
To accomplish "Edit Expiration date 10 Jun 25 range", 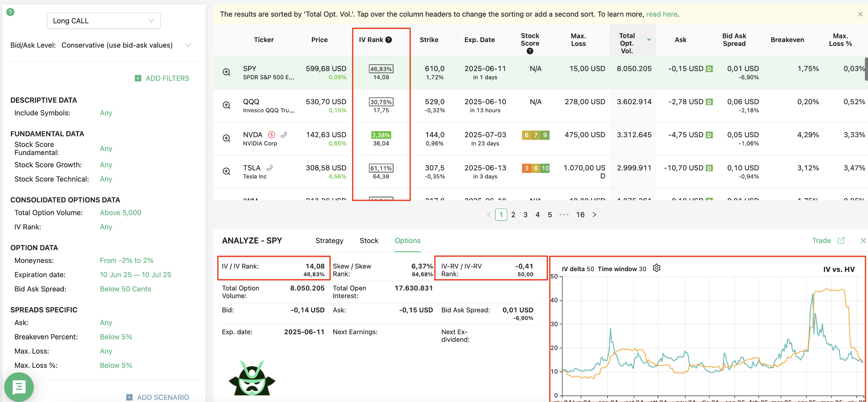I will tap(136, 275).
